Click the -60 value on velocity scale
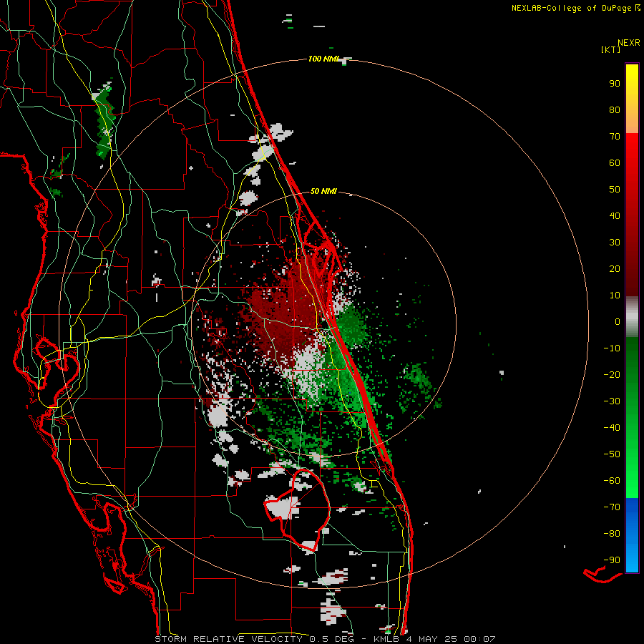Image resolution: width=644 pixels, height=644 pixels. pyautogui.click(x=612, y=481)
